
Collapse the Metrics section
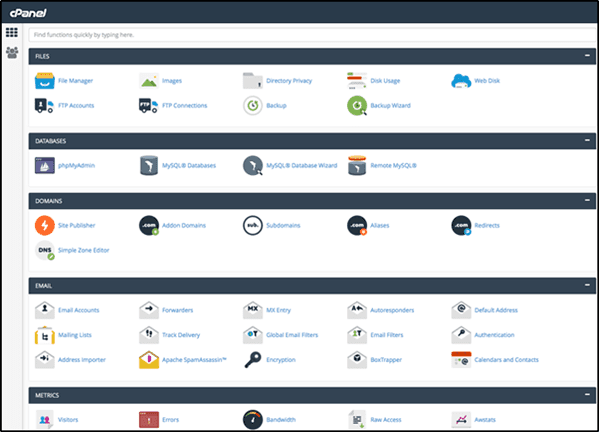coord(587,395)
